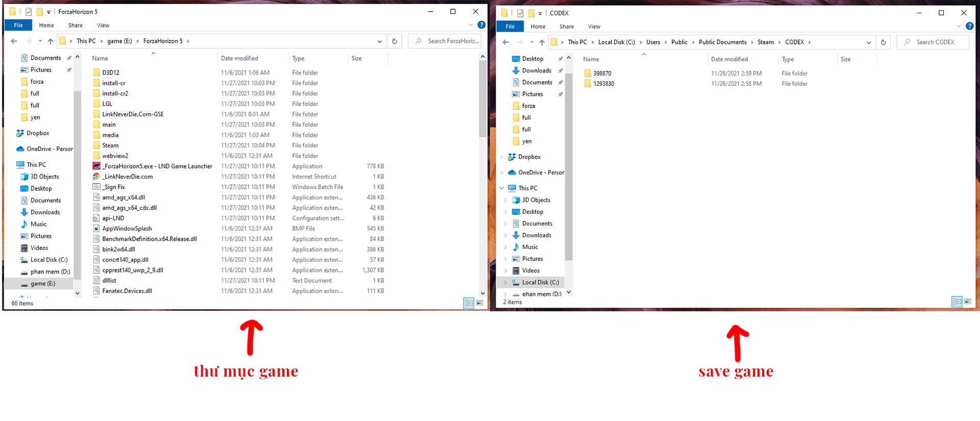Switch to large icons view in CODEX window
Screen dimensions: 980x421
(968, 302)
